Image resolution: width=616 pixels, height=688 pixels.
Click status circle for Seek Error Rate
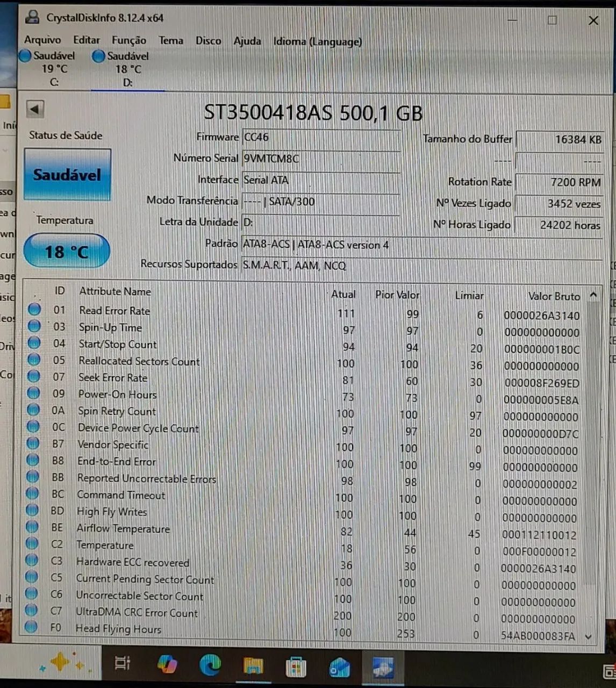pyautogui.click(x=34, y=376)
